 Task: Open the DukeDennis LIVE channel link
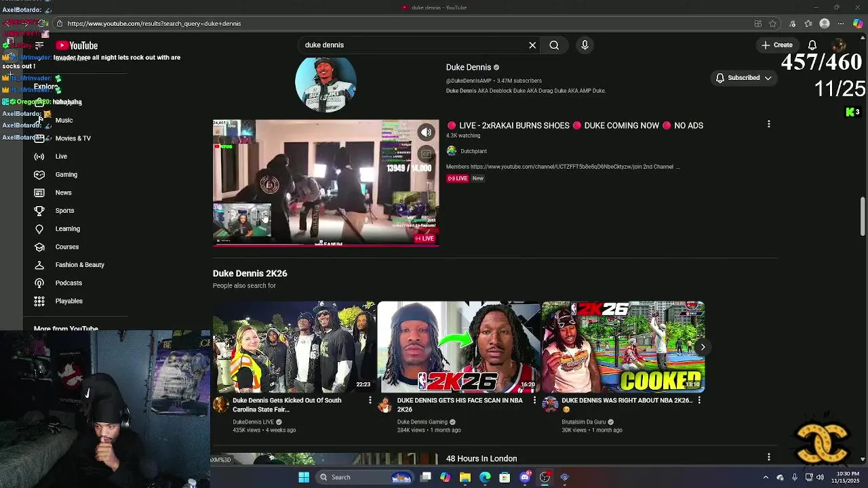(254, 422)
